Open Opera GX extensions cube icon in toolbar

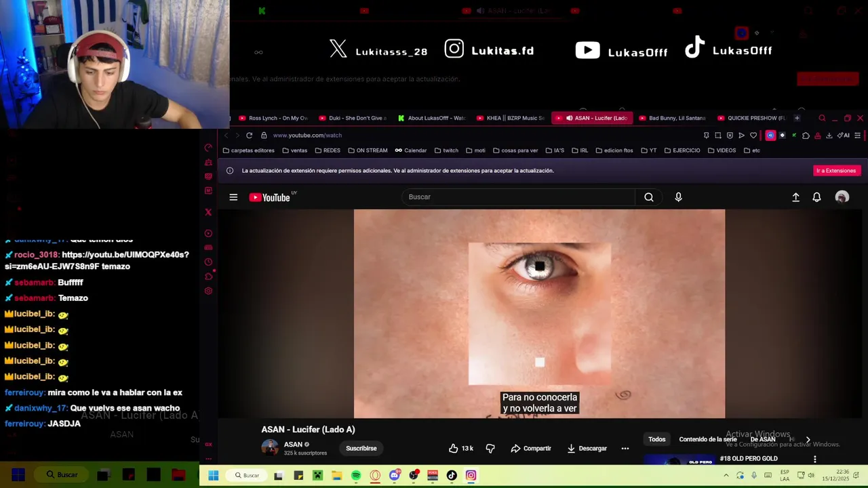(x=806, y=136)
